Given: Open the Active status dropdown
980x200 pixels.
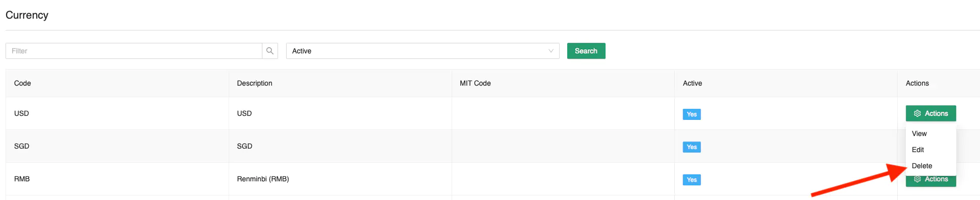Looking at the screenshot, I should point(423,51).
